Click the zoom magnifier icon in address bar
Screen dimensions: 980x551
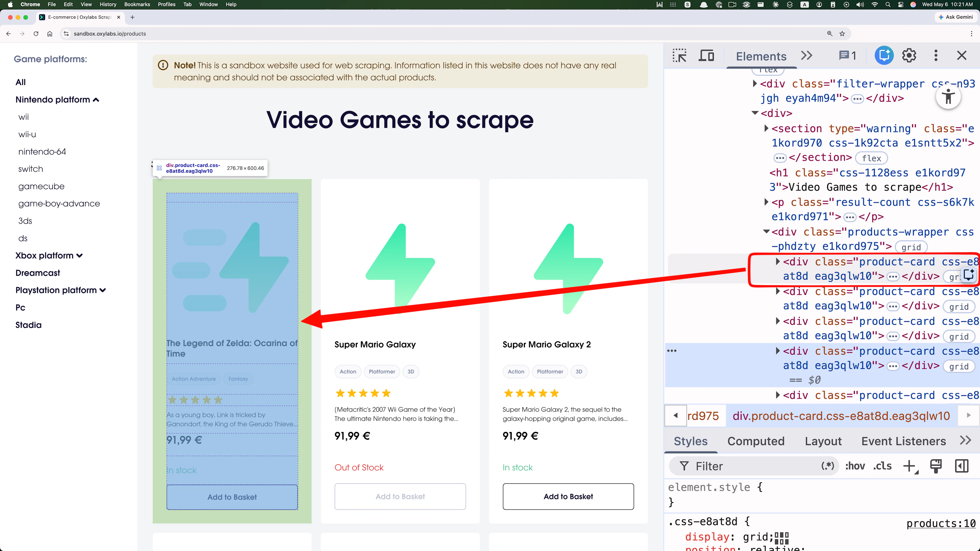tap(830, 33)
